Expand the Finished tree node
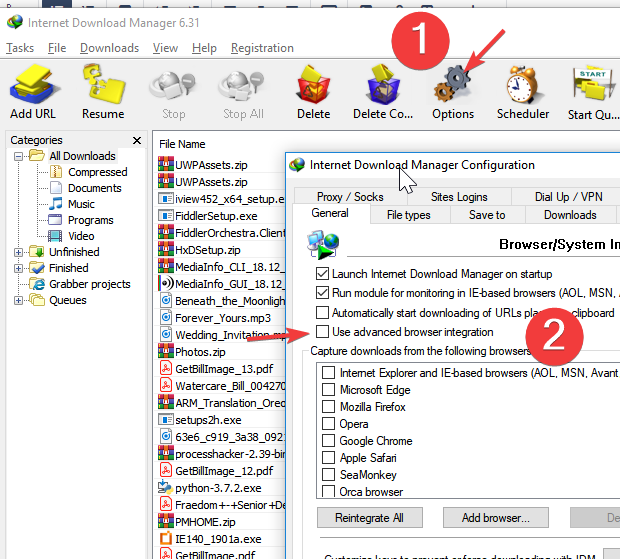Image resolution: width=620 pixels, height=559 pixels. tap(18, 268)
